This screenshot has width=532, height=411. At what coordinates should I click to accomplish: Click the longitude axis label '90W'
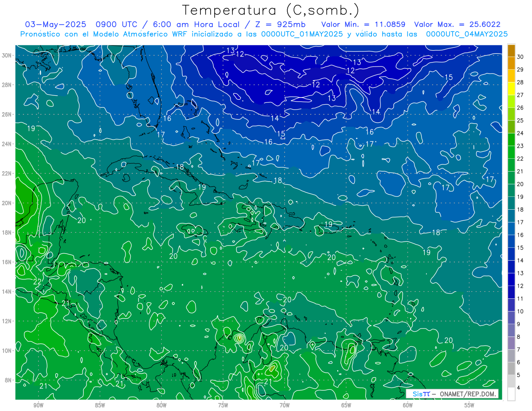pos(39,405)
